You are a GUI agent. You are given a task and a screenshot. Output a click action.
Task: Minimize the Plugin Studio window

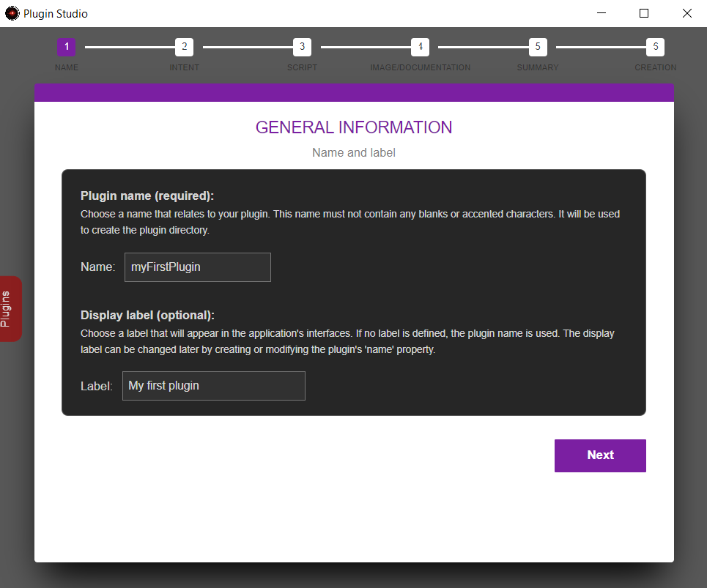pos(601,13)
